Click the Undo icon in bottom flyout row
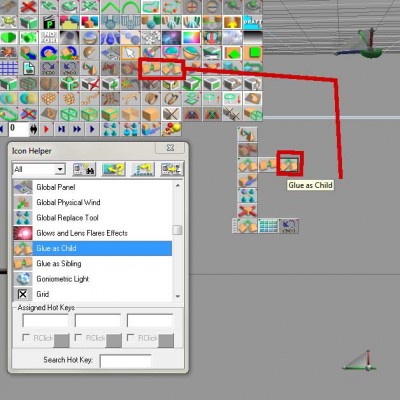400x400 pixels. (289, 226)
